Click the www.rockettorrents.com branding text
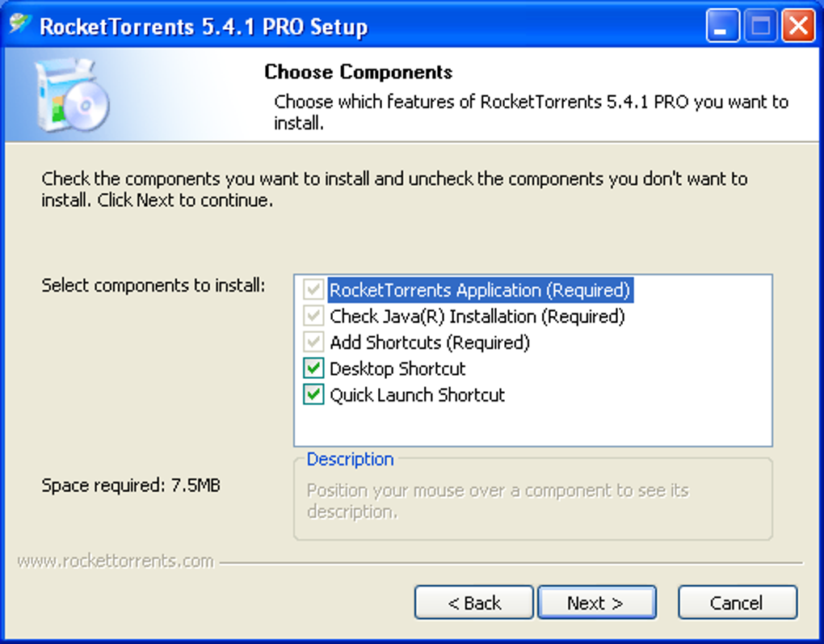 coord(116,561)
